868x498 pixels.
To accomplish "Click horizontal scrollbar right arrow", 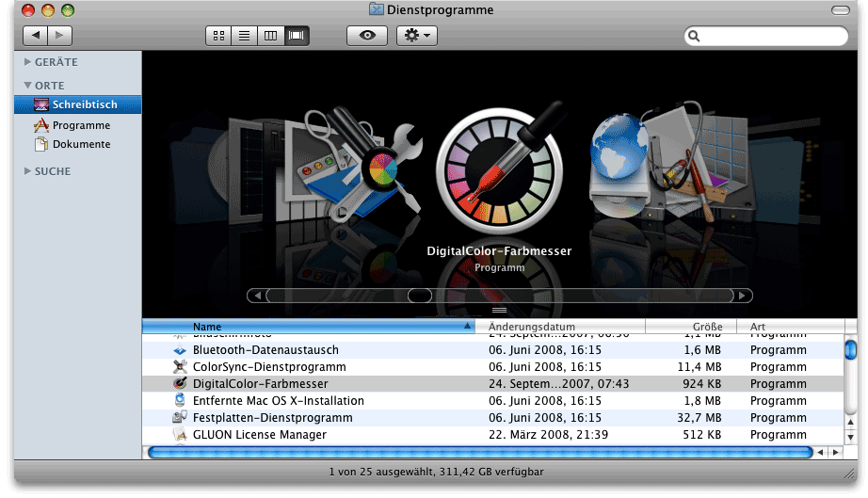I will tap(836, 453).
